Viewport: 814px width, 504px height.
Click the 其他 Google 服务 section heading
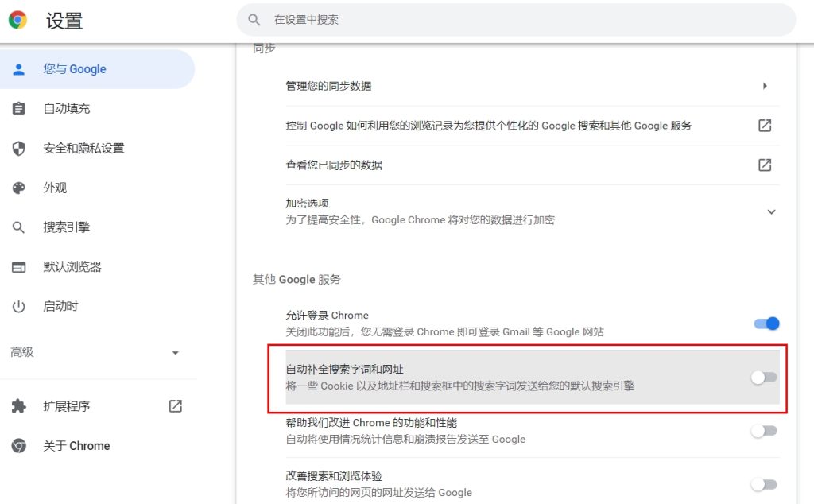click(297, 279)
